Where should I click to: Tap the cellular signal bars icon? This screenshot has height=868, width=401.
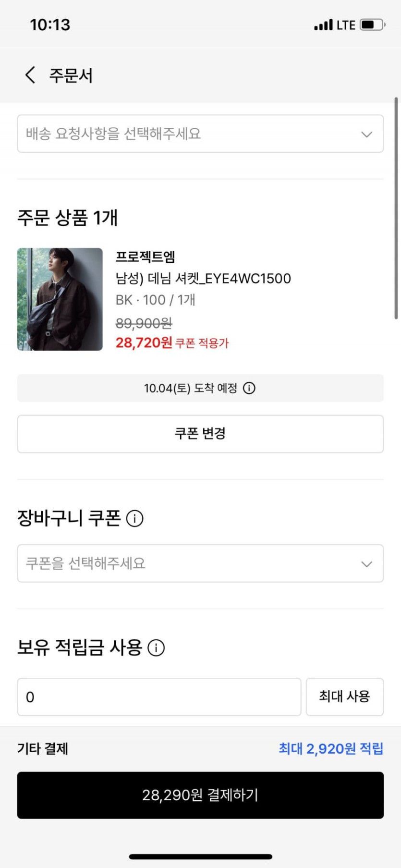pyautogui.click(x=323, y=25)
